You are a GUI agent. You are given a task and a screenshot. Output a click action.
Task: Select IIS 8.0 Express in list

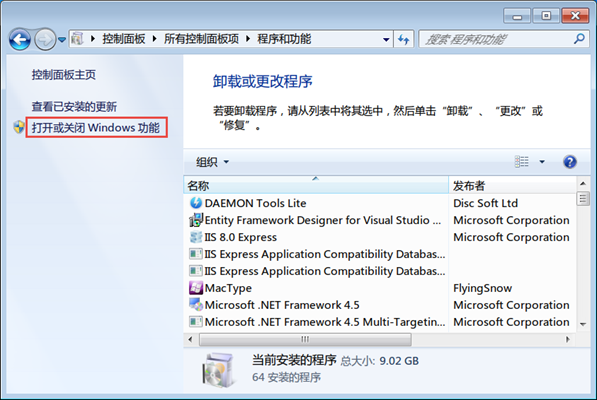233,237
